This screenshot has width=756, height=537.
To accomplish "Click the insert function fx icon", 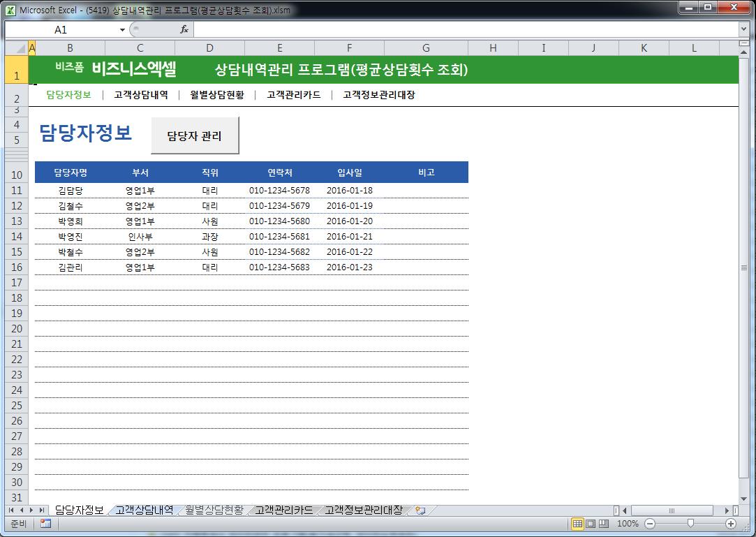I will 184,29.
